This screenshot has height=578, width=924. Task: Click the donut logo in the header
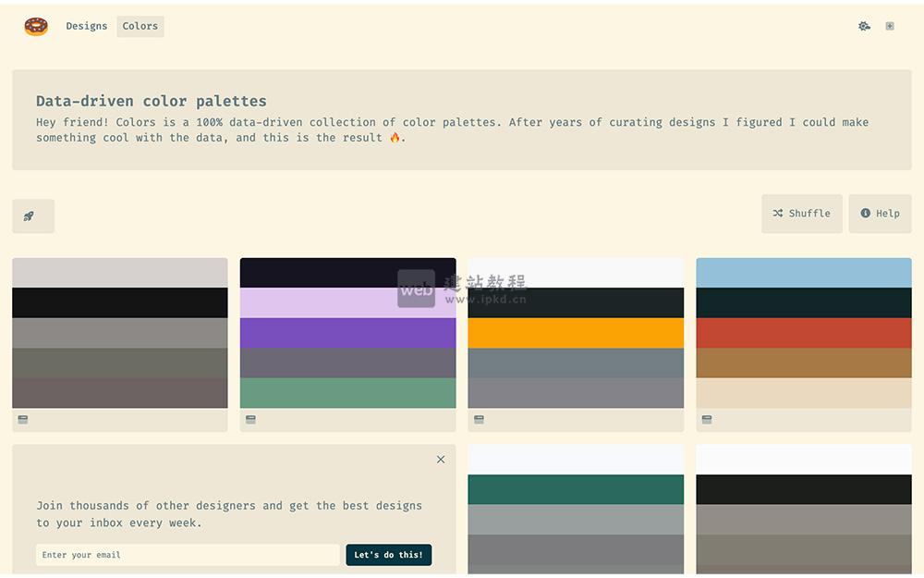[x=36, y=27]
